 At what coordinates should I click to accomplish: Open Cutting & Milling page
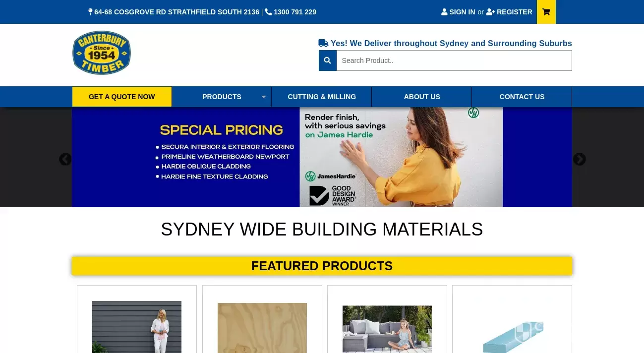point(322,97)
